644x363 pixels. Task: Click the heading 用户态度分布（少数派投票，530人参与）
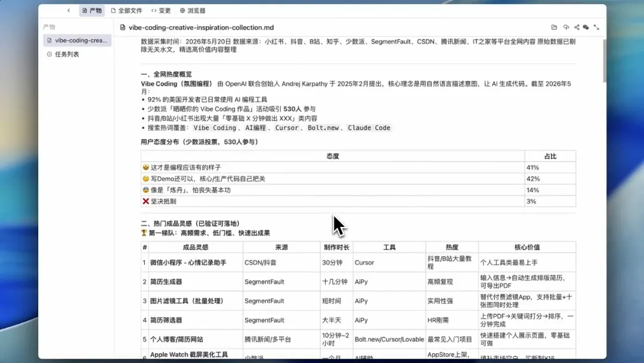pos(200,142)
